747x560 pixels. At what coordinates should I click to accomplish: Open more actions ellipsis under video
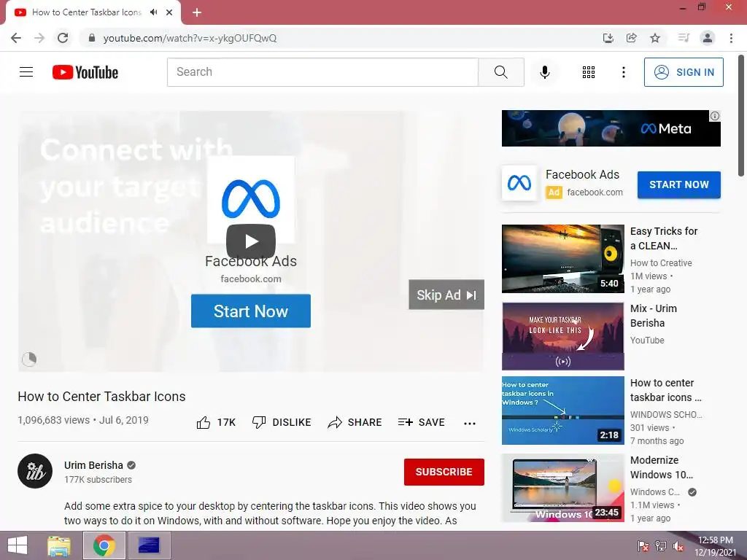(x=470, y=424)
